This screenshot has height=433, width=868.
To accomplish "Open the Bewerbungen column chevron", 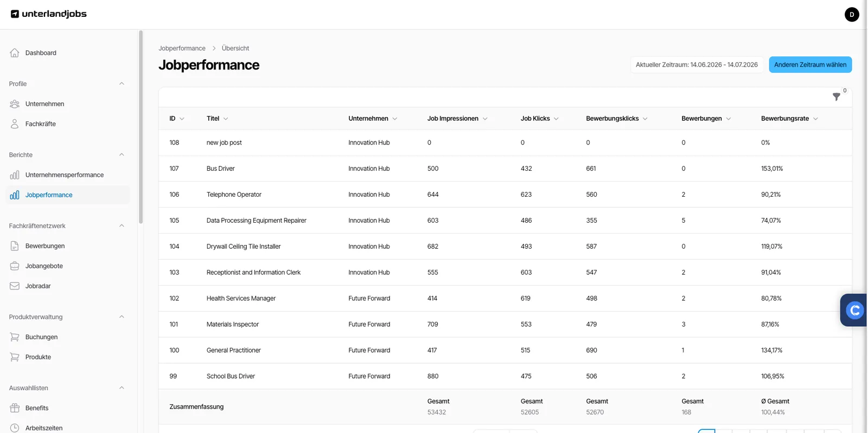I will pos(728,119).
